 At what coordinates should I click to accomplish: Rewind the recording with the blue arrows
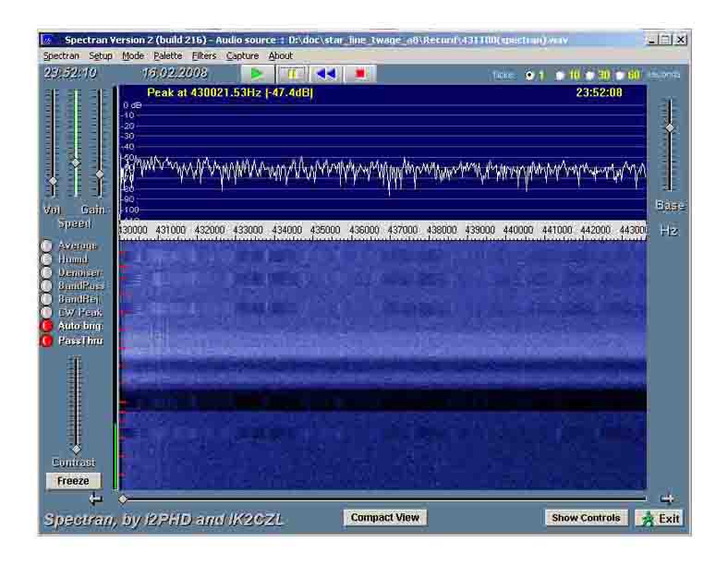pos(325,74)
